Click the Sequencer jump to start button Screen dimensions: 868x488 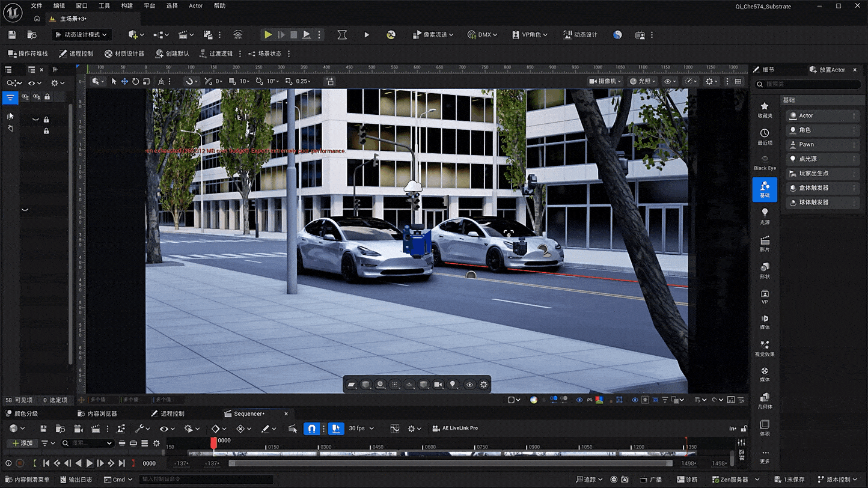(46, 463)
